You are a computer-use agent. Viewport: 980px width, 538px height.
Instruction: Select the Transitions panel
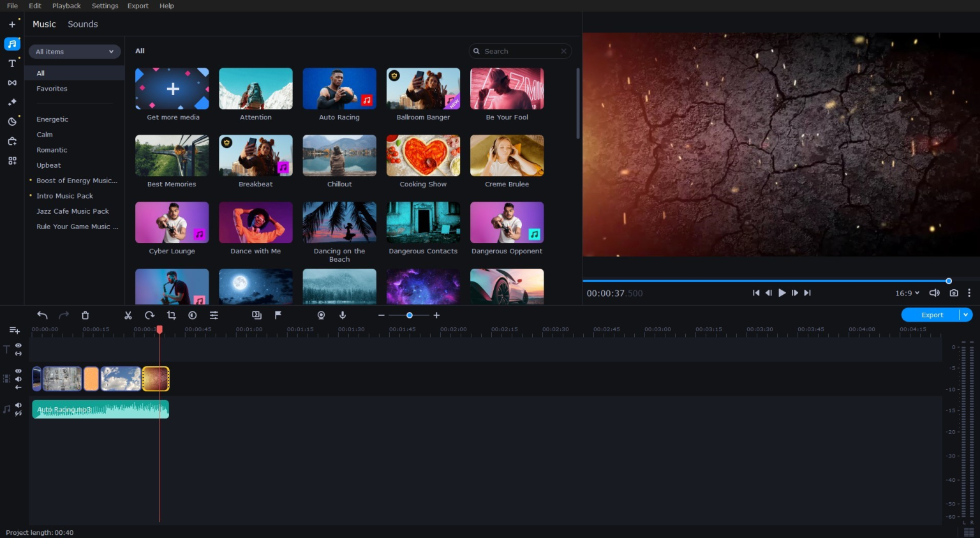click(11, 83)
